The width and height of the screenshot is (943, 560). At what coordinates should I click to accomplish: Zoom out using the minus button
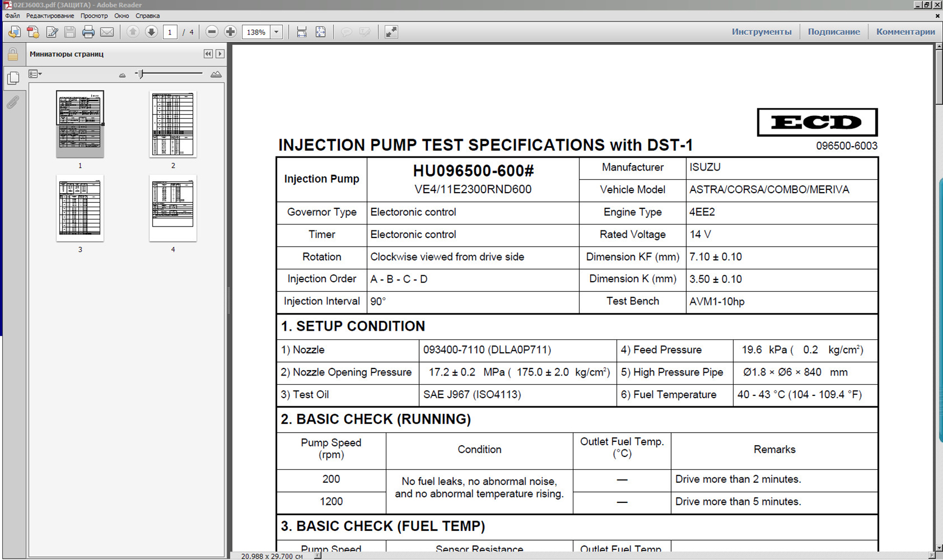(x=212, y=32)
